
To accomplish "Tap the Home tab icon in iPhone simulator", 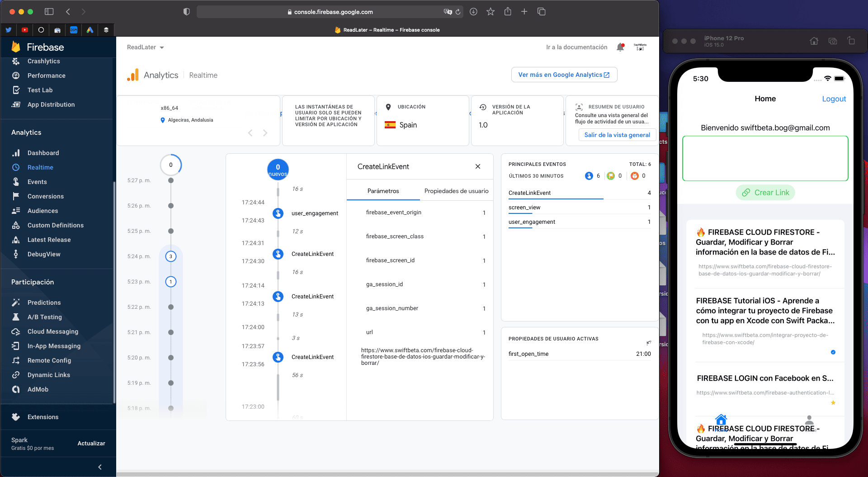I will pyautogui.click(x=721, y=421).
